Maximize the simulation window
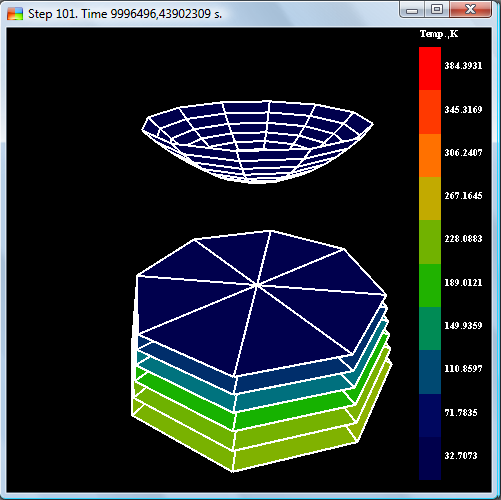 (437, 10)
